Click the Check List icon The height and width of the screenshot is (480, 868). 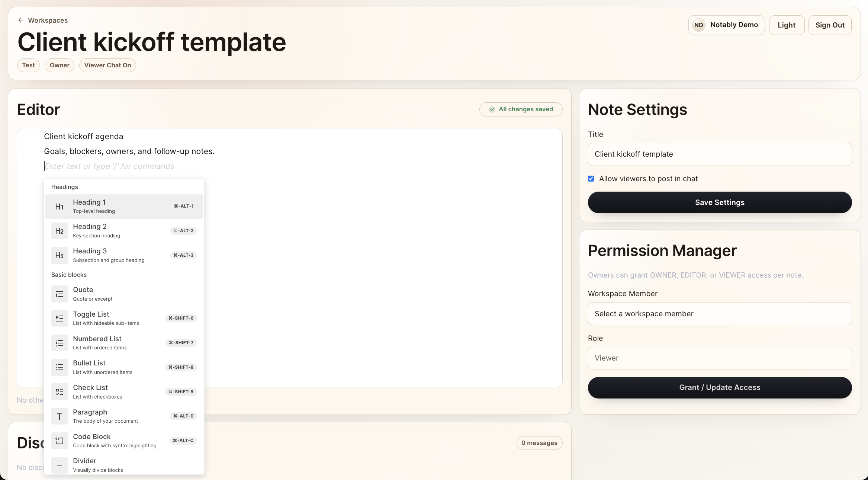tap(59, 391)
